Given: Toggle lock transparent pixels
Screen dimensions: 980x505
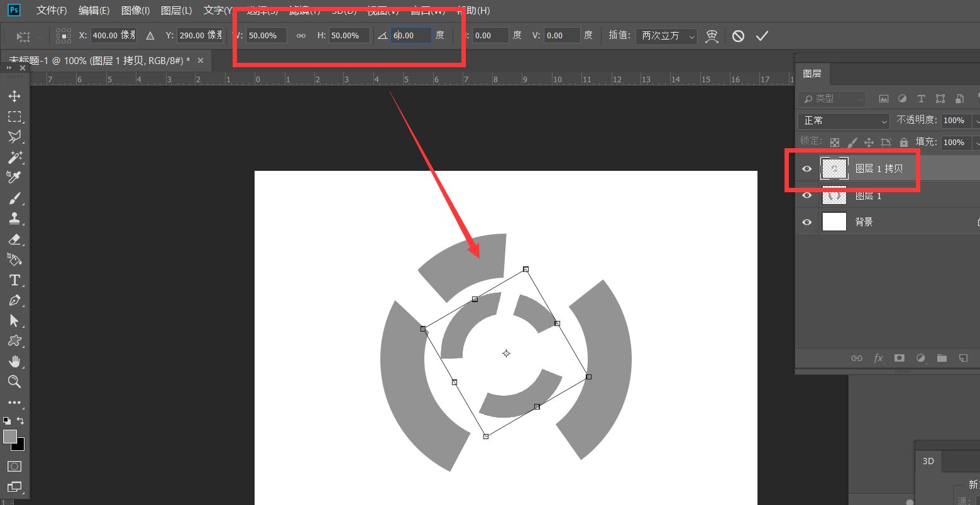Looking at the screenshot, I should tap(835, 143).
